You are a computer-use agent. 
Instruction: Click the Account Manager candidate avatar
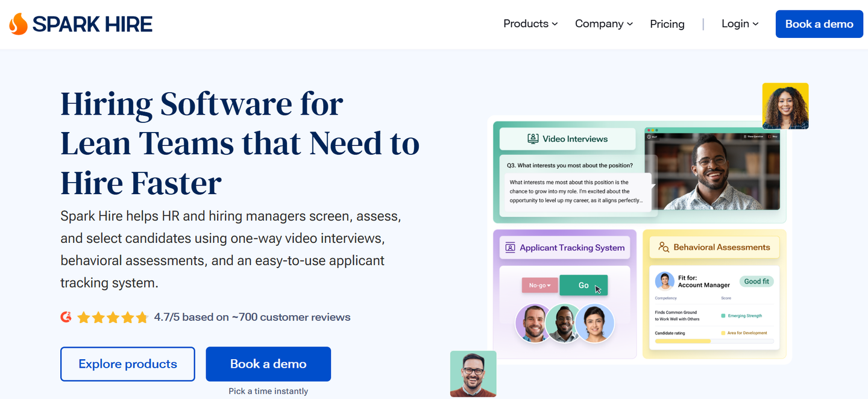pos(665,281)
